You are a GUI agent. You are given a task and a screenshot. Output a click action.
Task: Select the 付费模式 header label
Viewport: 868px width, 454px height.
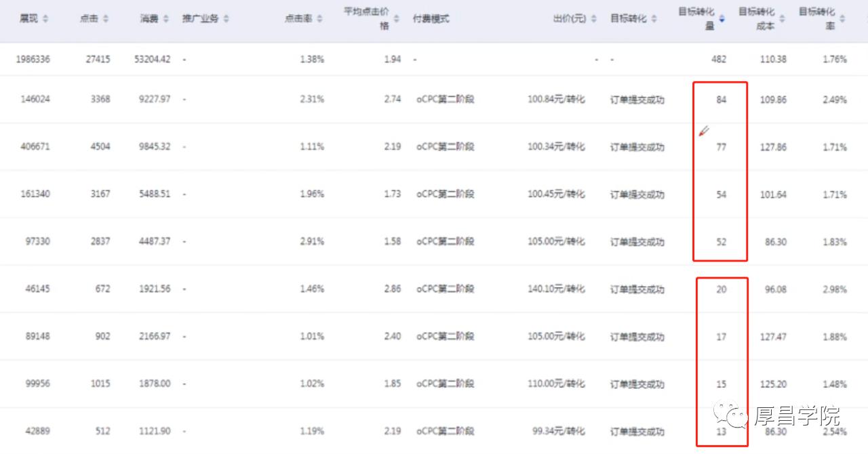click(433, 20)
